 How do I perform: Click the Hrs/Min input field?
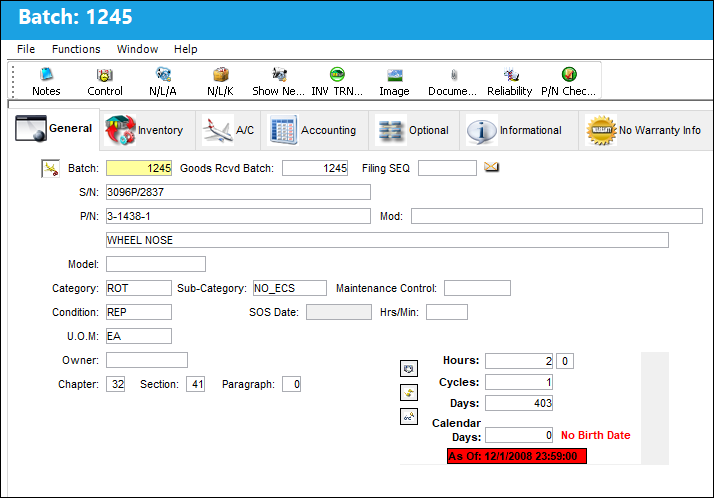click(x=447, y=312)
